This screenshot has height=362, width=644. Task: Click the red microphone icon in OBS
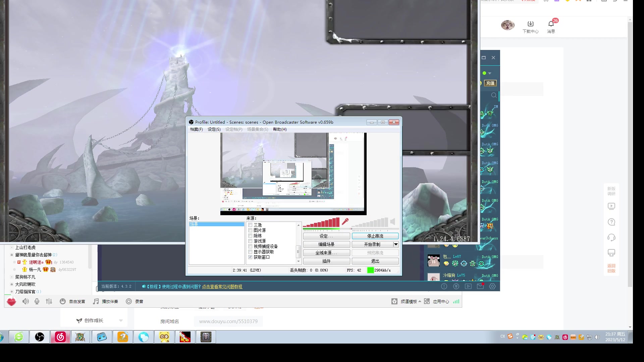click(345, 222)
